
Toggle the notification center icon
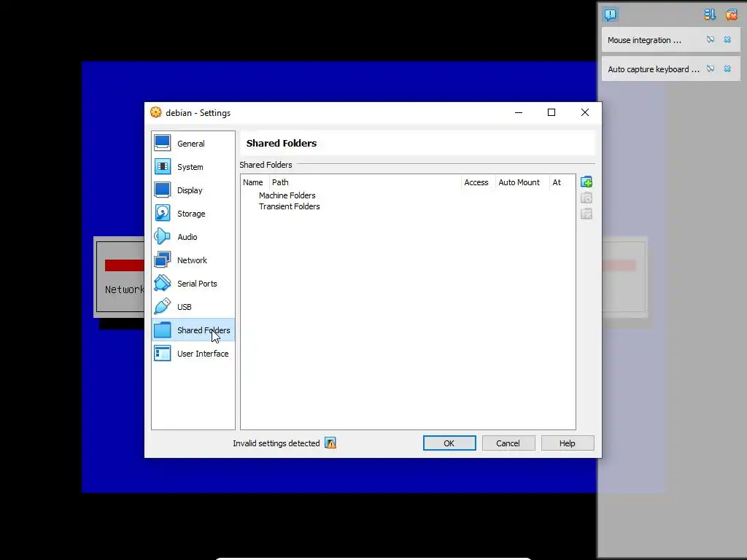tap(611, 15)
